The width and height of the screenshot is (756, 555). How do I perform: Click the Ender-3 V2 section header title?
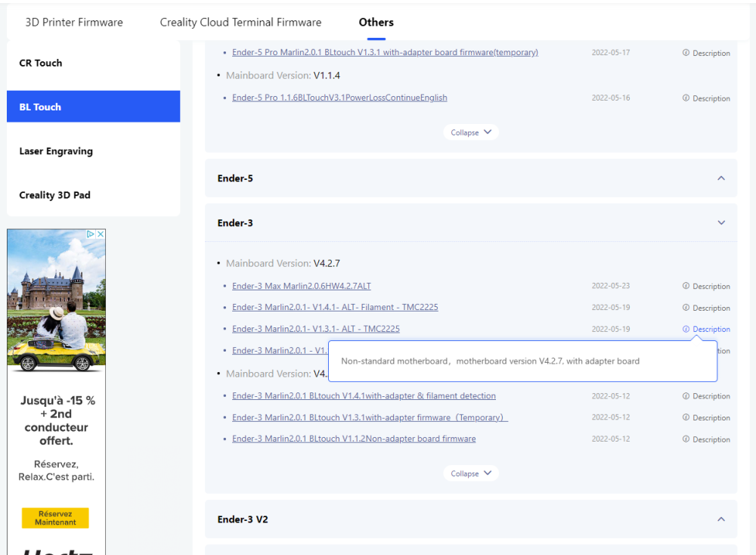(x=243, y=519)
